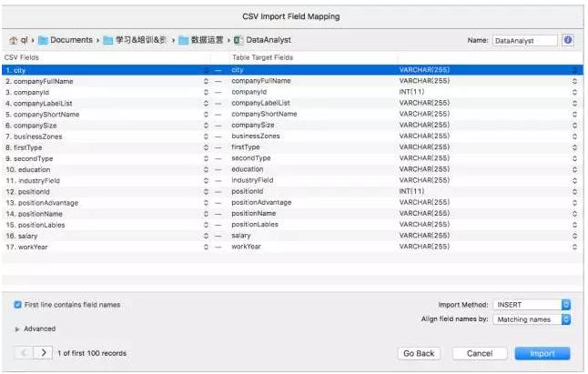The image size is (588, 374).
Task: Click target field 'secondType'
Action: pos(251,158)
